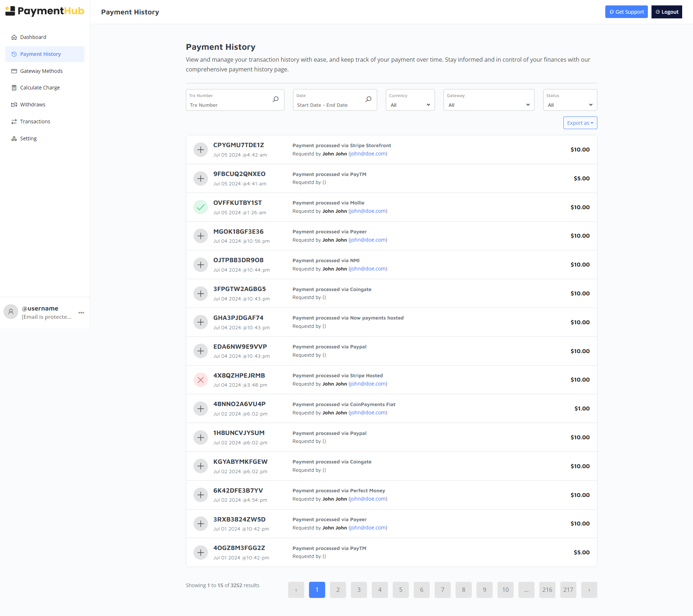693x616 pixels.
Task: Expand the plus icon for MGOK18GF3E36
Action: point(201,236)
